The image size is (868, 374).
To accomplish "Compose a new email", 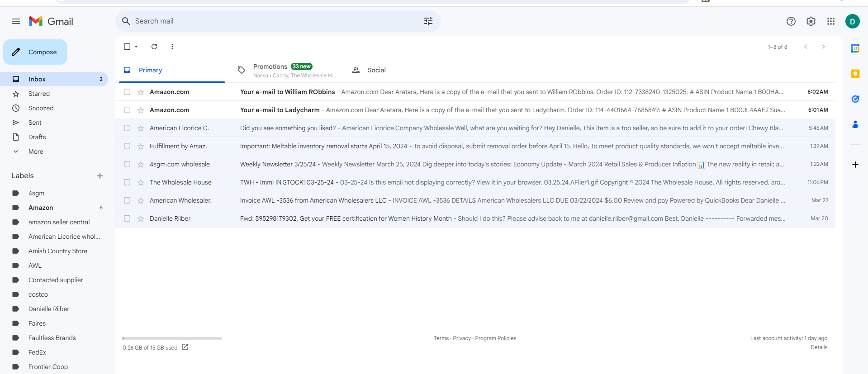I will [35, 52].
